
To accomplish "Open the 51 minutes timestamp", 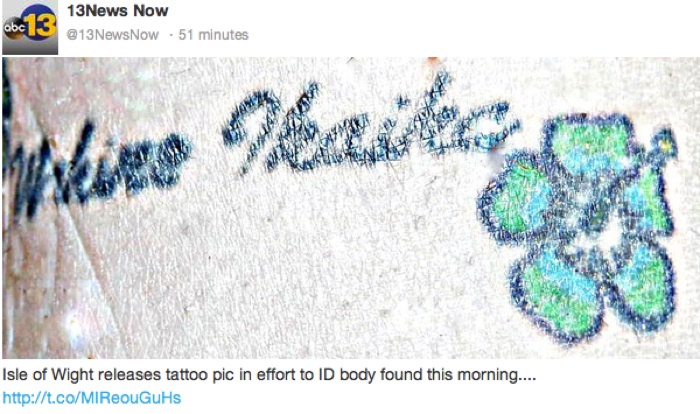I will point(213,34).
